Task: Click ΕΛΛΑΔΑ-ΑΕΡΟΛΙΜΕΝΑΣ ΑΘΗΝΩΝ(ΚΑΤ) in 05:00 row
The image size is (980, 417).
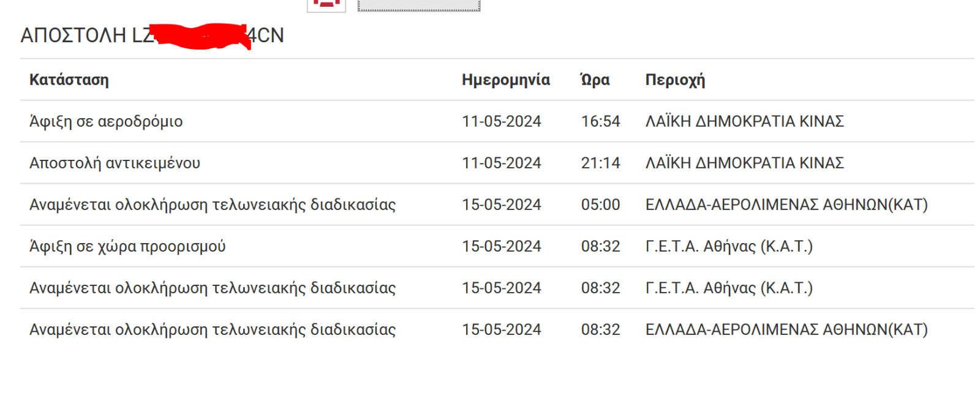Action: [x=786, y=205]
